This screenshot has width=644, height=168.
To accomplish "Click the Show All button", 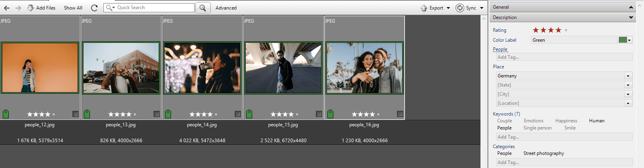I will coord(73,8).
